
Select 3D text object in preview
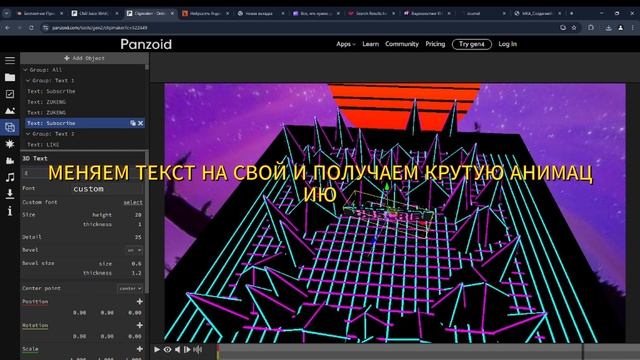tap(388, 214)
